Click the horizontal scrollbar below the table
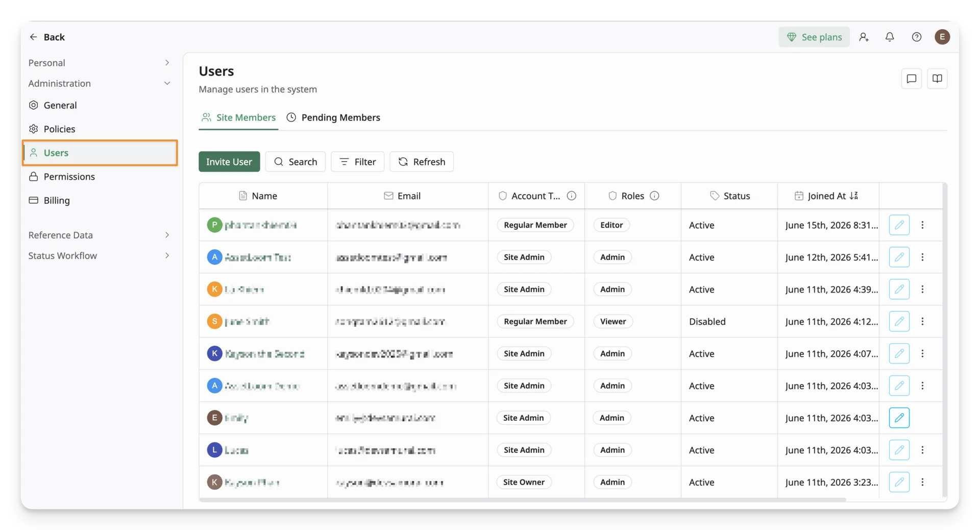Screen dimensions: 980x530 tap(523, 500)
